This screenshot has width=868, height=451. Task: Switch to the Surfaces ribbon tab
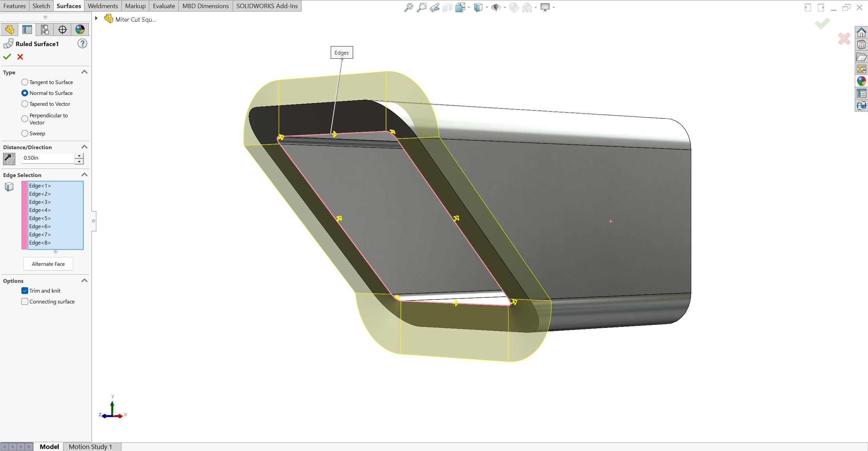[x=69, y=5]
